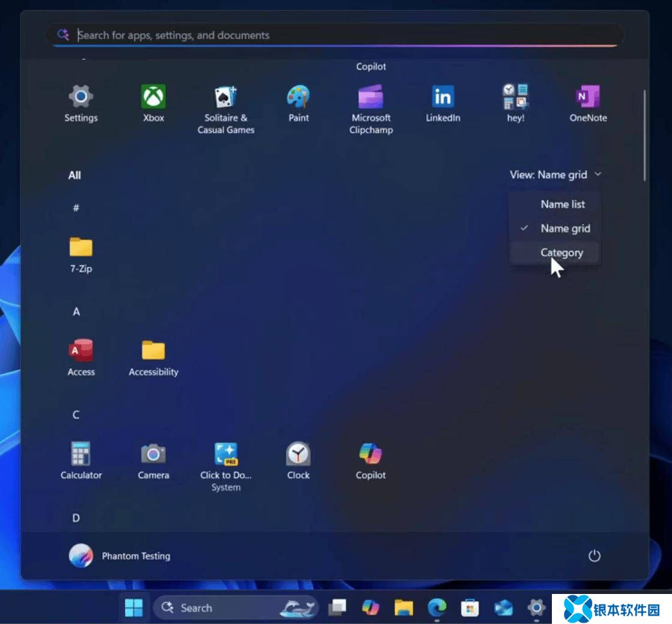The height and width of the screenshot is (624, 672).
Task: Click the A letter section header
Action: (76, 312)
